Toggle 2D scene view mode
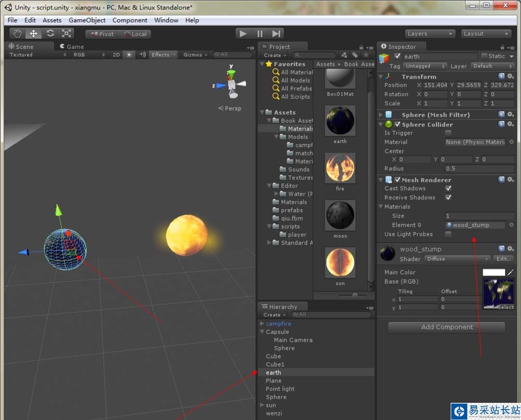This screenshot has width=521, height=420. coord(116,55)
